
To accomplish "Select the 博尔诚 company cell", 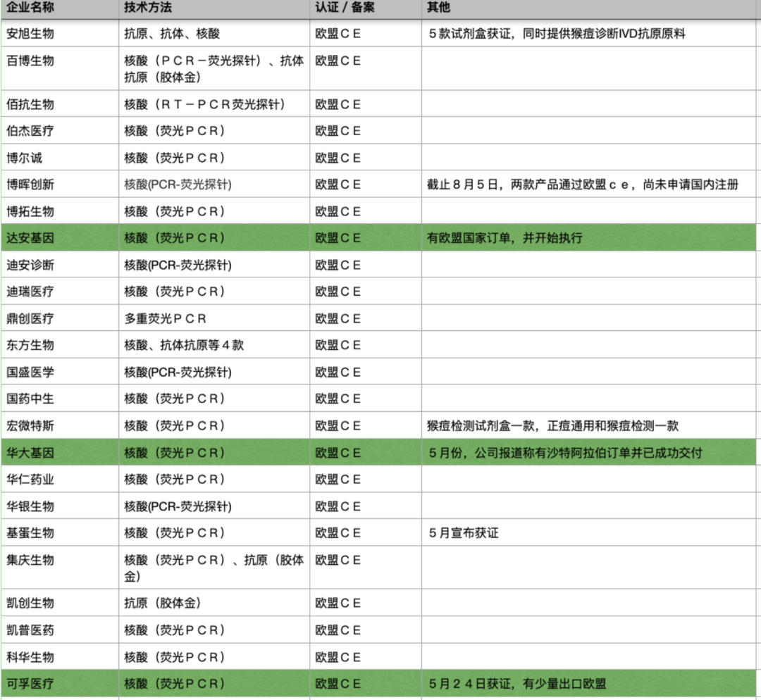I will [x=60, y=157].
